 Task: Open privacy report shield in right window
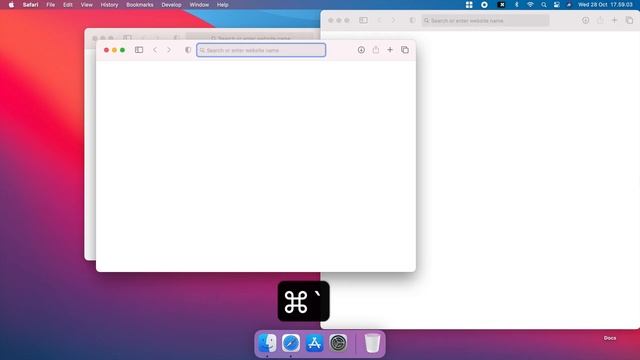[412, 20]
